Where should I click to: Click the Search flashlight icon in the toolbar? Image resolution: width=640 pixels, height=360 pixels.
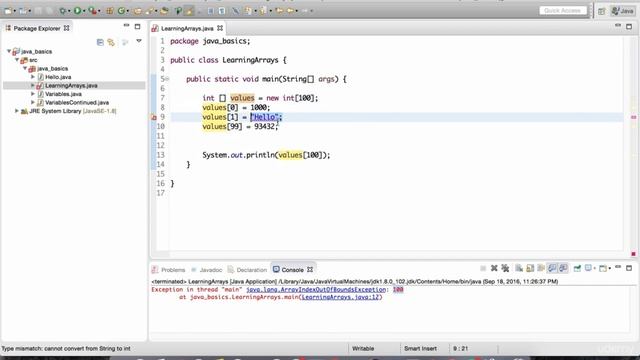[x=164, y=11]
